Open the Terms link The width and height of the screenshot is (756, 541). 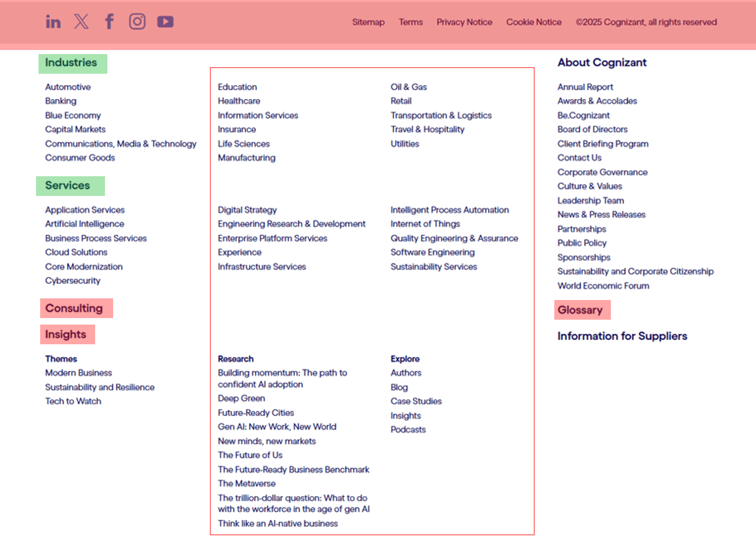pyautogui.click(x=411, y=22)
